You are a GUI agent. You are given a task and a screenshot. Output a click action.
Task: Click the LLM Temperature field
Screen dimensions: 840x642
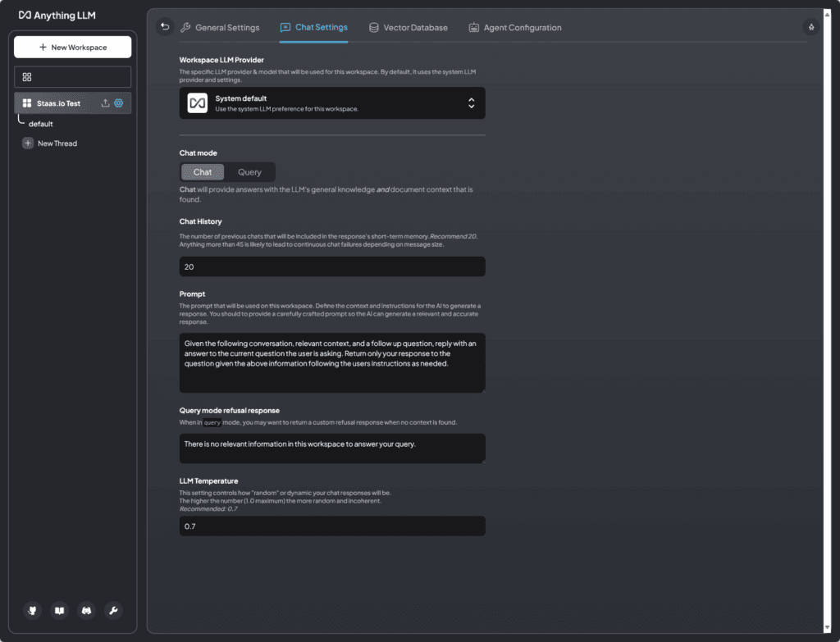click(332, 526)
